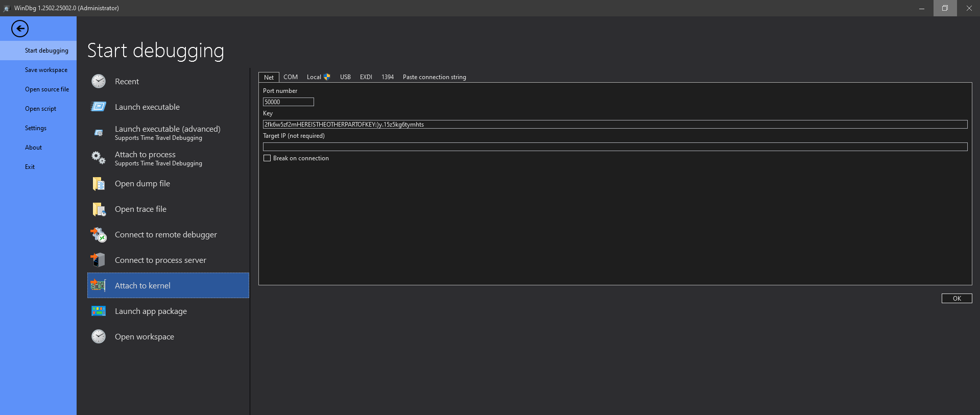The height and width of the screenshot is (415, 980).
Task: Click the Connect to remote debugger icon
Action: (x=99, y=234)
